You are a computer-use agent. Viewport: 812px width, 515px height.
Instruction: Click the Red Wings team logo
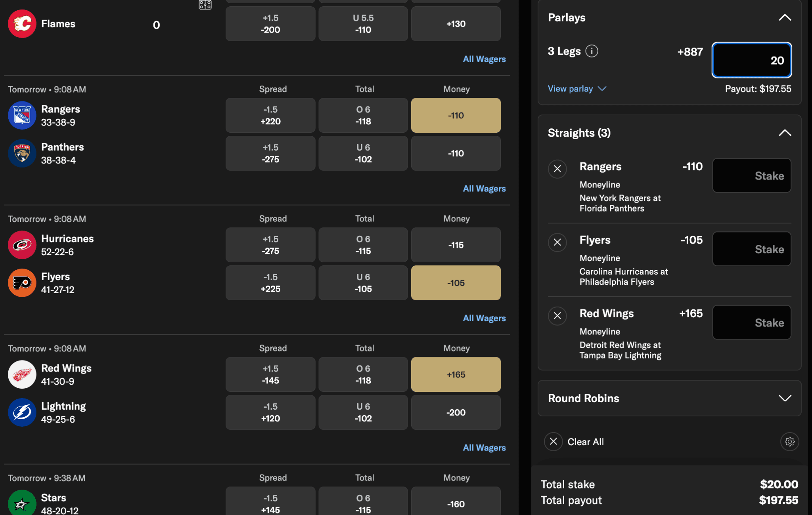coord(22,374)
